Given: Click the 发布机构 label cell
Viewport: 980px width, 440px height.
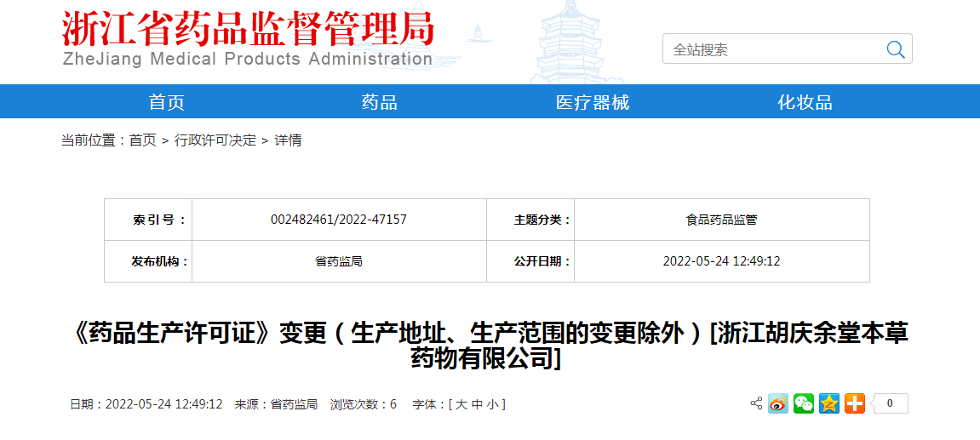Looking at the screenshot, I should [x=148, y=261].
